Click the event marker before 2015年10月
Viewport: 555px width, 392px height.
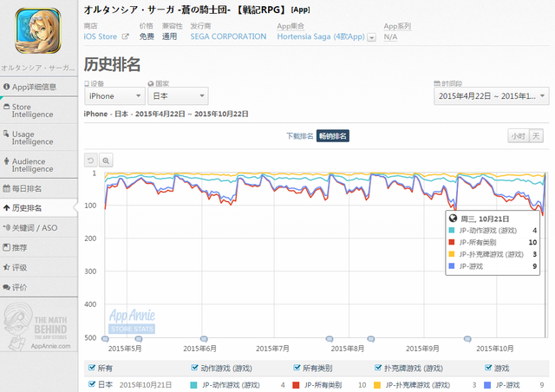pos(467,339)
